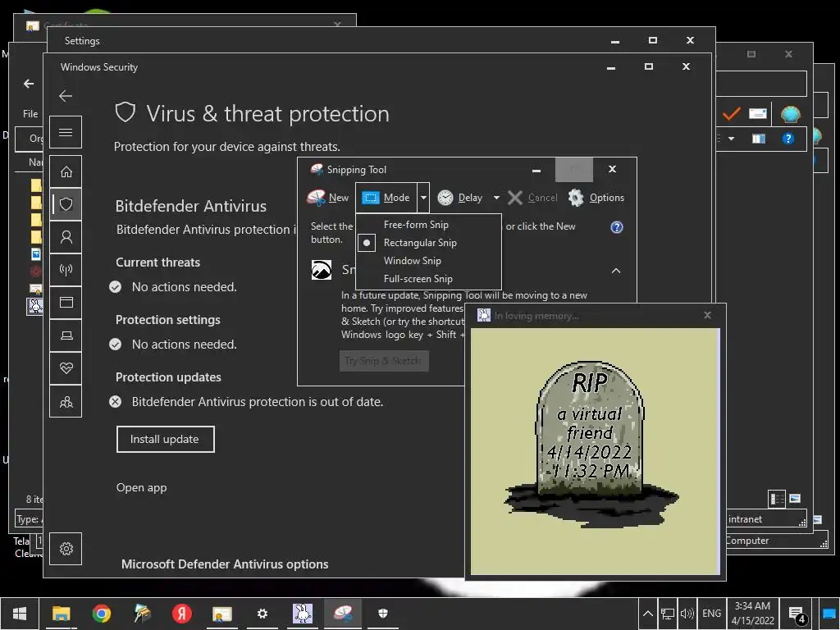Click the 'Bitdefender Antivirus protection is out of date.' text
840x630 pixels.
pyautogui.click(x=257, y=402)
